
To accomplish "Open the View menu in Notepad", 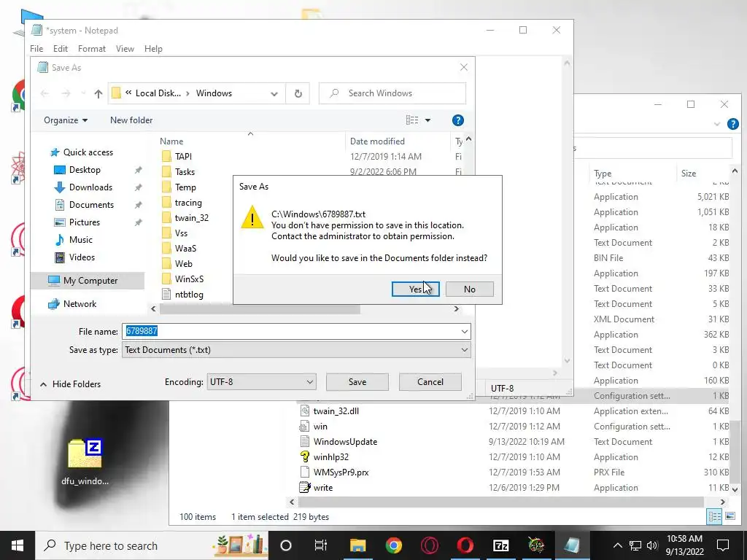I will (x=125, y=49).
